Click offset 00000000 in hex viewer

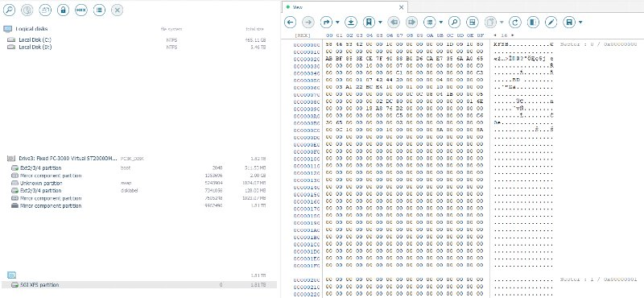pos(307,44)
